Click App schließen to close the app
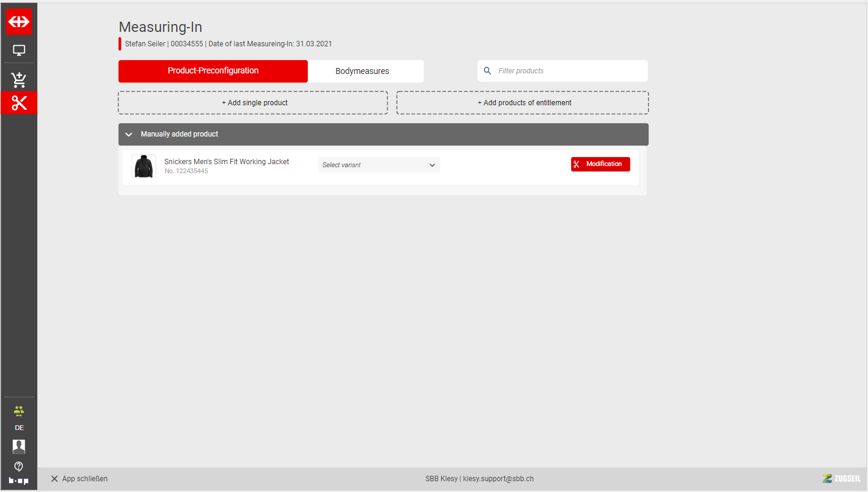The image size is (868, 492). pyautogui.click(x=79, y=479)
